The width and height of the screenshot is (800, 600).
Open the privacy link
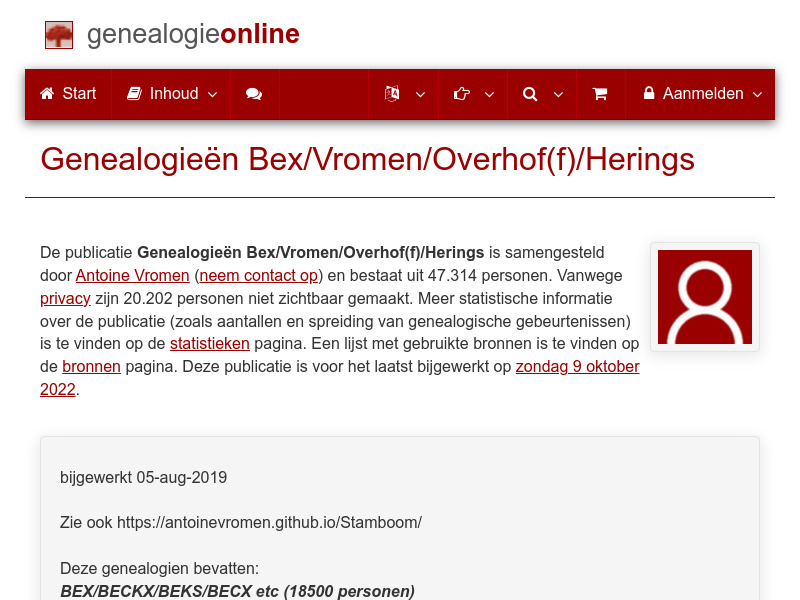(65, 298)
